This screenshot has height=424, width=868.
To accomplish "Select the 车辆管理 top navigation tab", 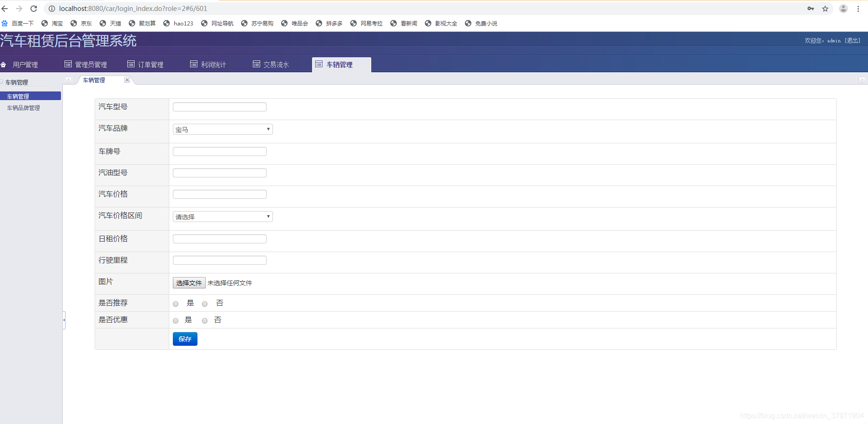I will pyautogui.click(x=342, y=65).
